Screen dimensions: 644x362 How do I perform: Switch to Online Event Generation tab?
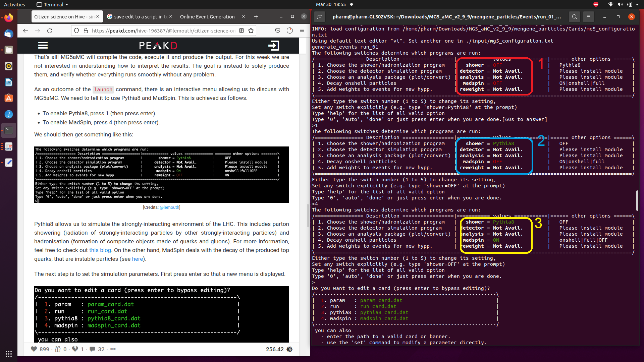(207, 16)
